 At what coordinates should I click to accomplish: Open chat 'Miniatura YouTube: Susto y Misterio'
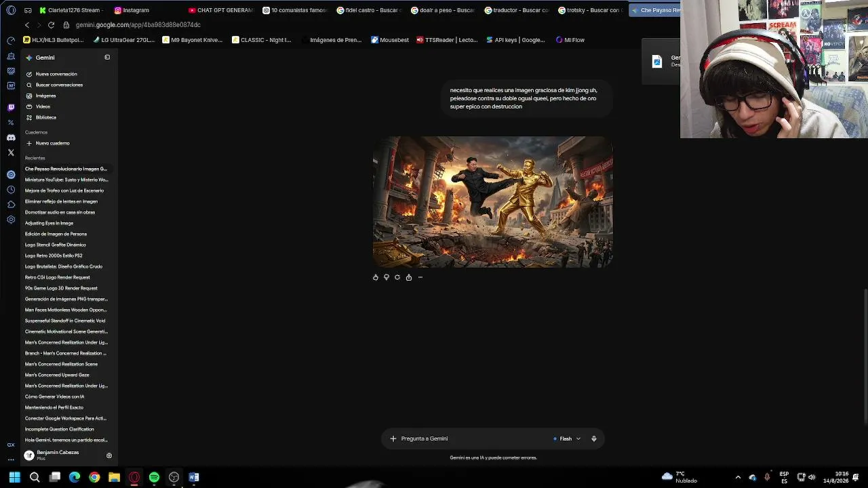click(66, 180)
